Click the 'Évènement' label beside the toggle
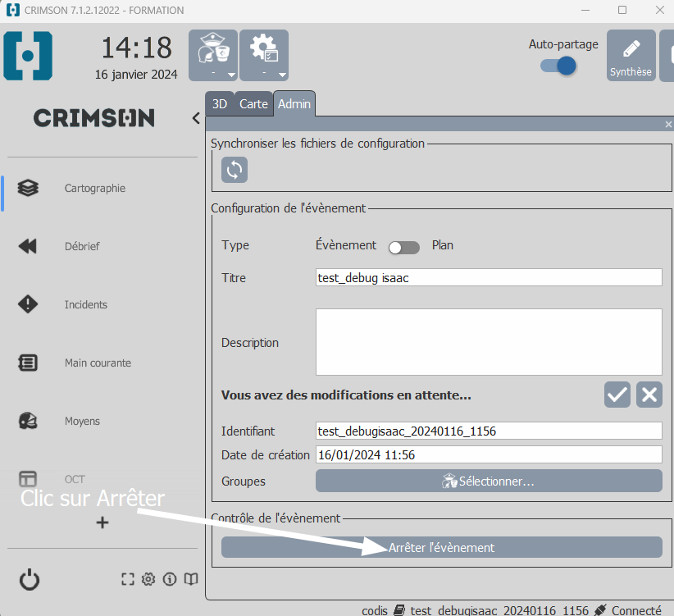The image size is (674, 616). tap(346, 244)
